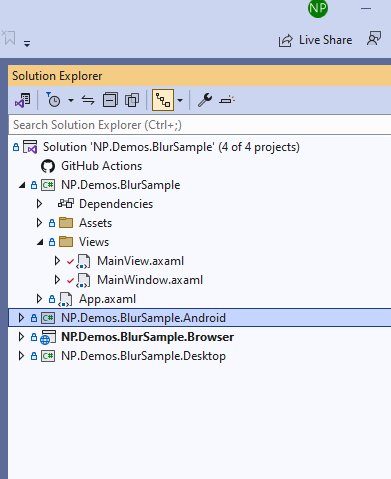
Task: Select NP.Demos.BlurSample.Browser project
Action: (148, 337)
